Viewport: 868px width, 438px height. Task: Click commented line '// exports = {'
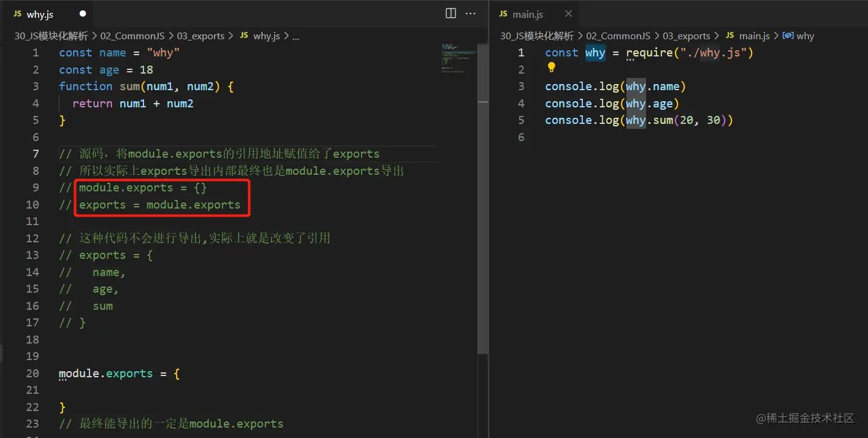pos(106,255)
